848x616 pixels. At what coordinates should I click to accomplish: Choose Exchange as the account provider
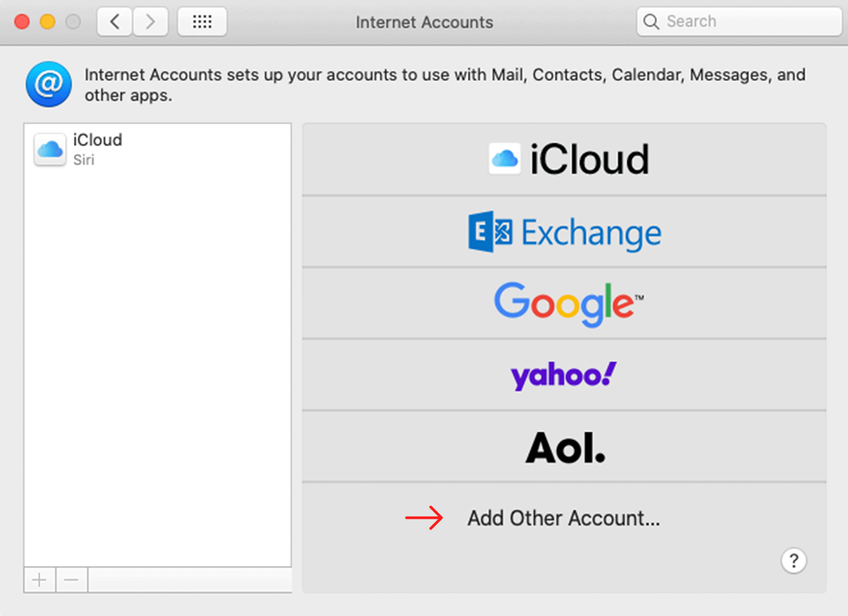coord(564,232)
